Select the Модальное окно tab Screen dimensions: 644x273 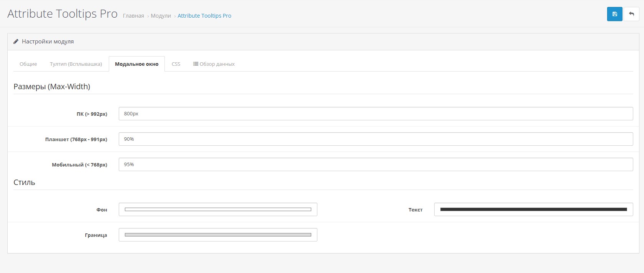136,64
